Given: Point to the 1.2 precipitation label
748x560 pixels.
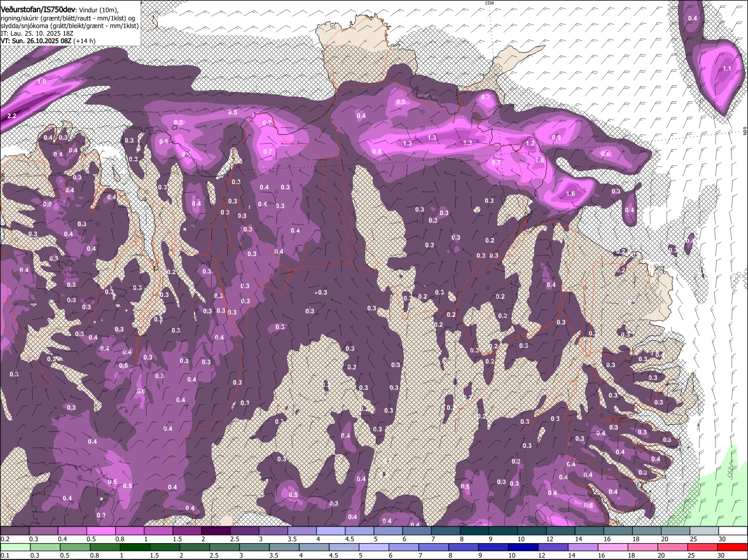Looking at the screenshot, I should pyautogui.click(x=531, y=143).
